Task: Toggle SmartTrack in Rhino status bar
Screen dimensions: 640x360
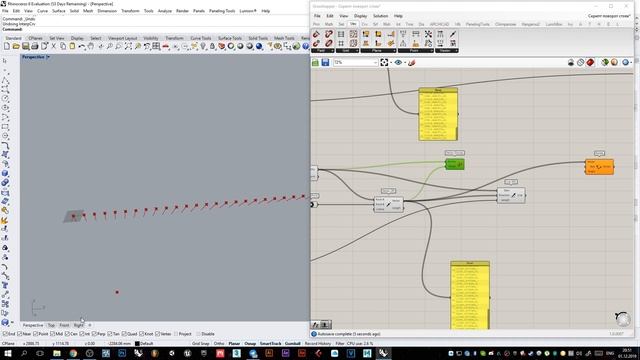Action: (270, 344)
